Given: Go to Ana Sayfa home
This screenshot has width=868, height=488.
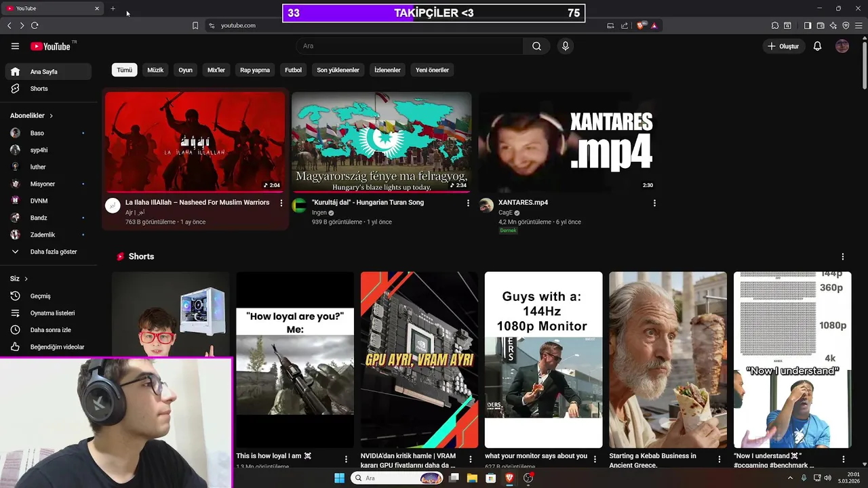Looking at the screenshot, I should [48, 72].
